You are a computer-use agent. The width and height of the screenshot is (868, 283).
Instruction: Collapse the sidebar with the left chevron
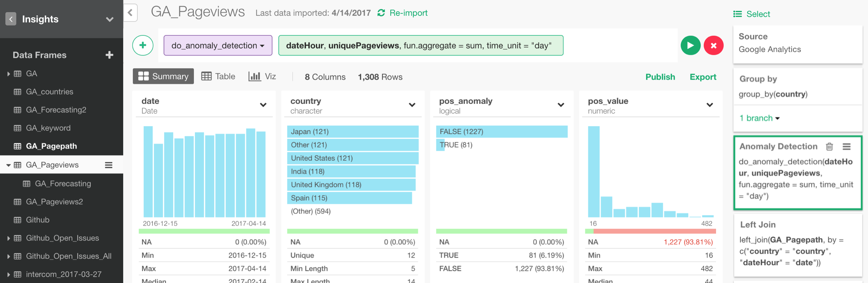130,13
